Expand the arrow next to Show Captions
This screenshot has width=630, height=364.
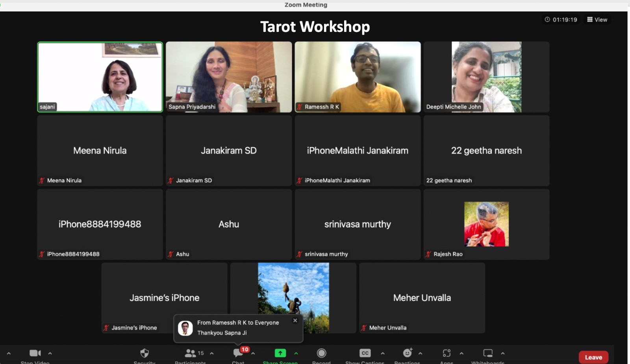(x=383, y=353)
